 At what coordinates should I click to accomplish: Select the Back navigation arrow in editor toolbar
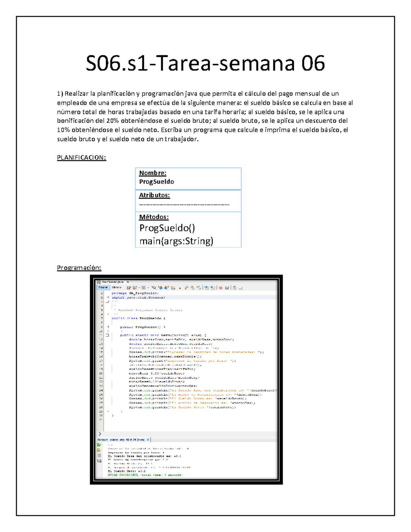point(135,288)
